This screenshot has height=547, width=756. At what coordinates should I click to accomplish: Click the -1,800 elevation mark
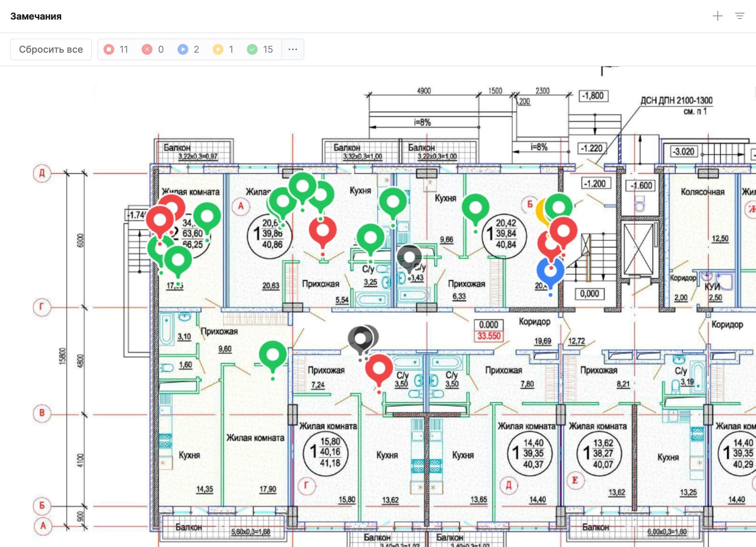coord(593,96)
